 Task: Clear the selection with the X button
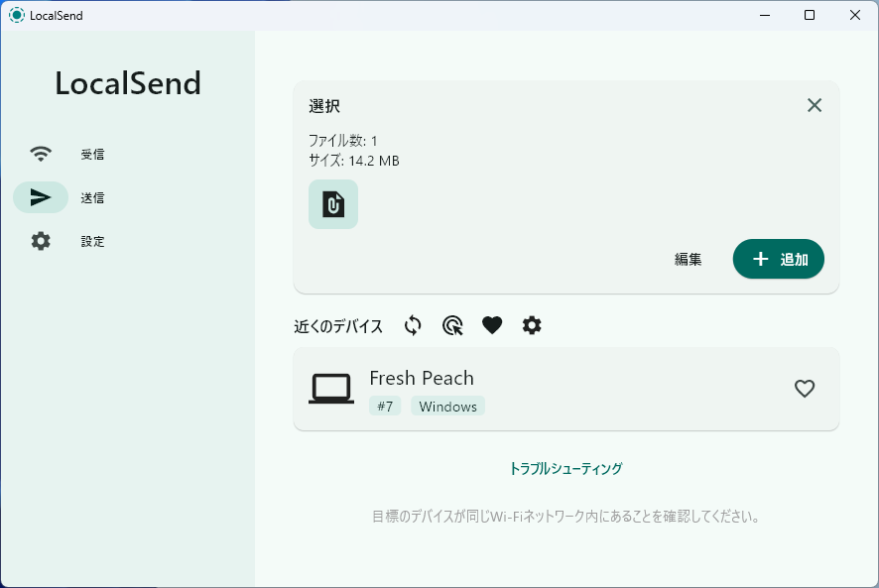coord(814,105)
